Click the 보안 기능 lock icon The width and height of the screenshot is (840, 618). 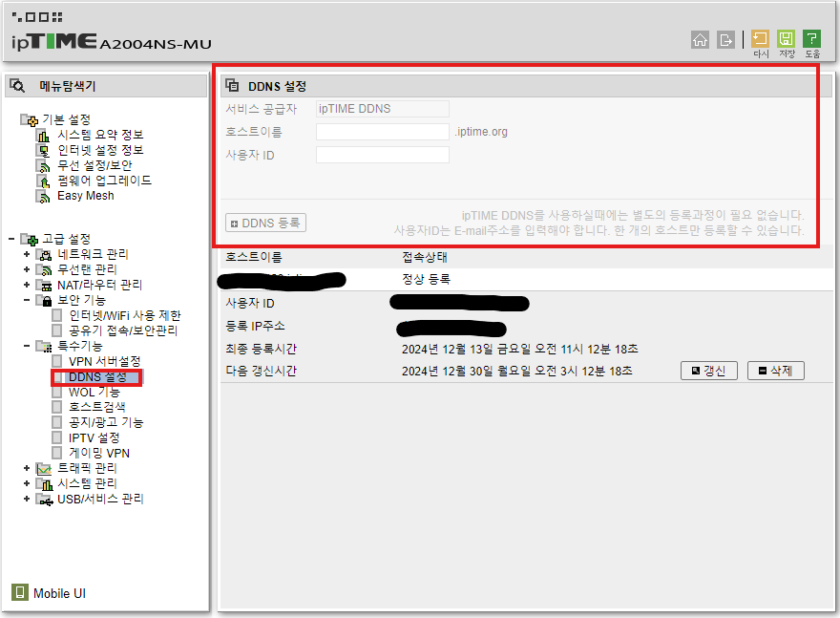43,300
